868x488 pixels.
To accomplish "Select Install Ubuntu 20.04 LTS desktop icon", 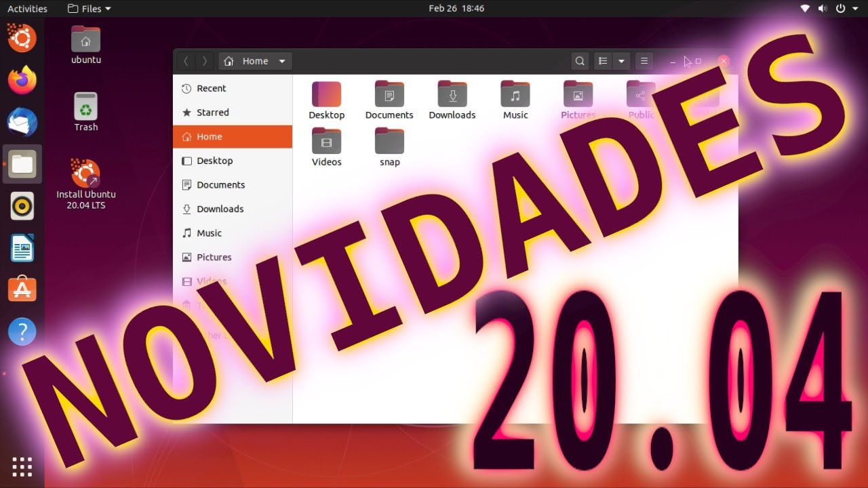I will pos(86,184).
